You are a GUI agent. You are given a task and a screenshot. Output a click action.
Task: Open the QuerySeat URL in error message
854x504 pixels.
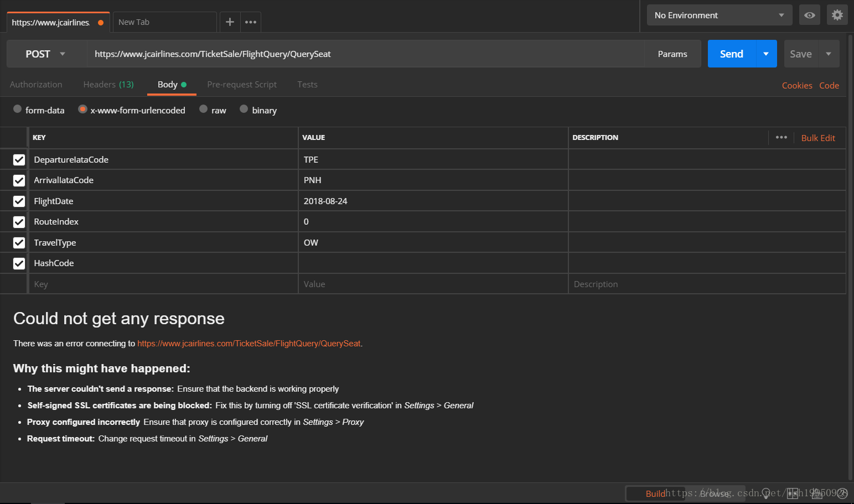[x=249, y=344]
